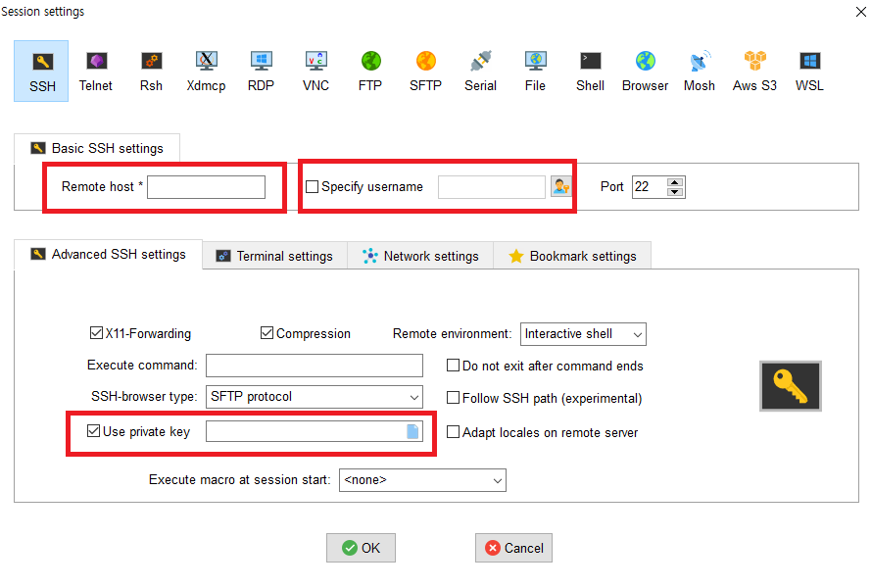The height and width of the screenshot is (588, 872).
Task: Switch to the Advanced SSH settings tab
Action: coord(108,255)
